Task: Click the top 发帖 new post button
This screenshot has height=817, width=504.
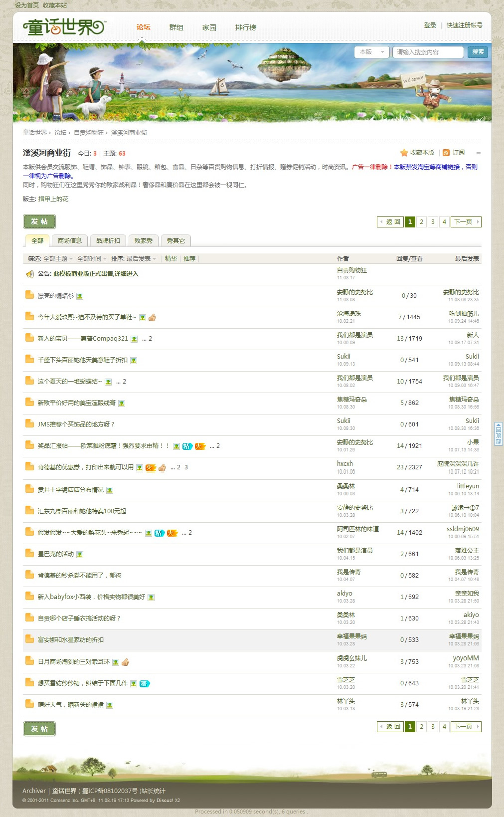Action: [x=39, y=221]
